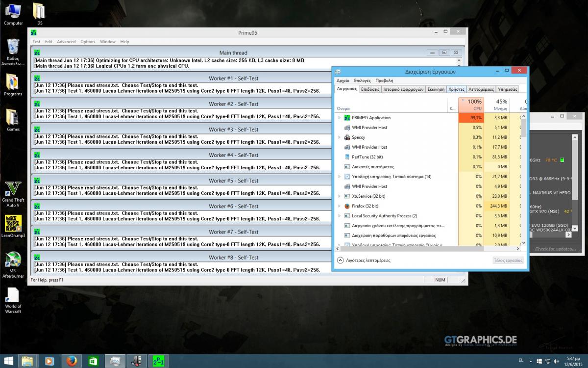Expand the Firefox (32 bit) process row
Viewport: 588px width, 368px height.
pos(339,206)
